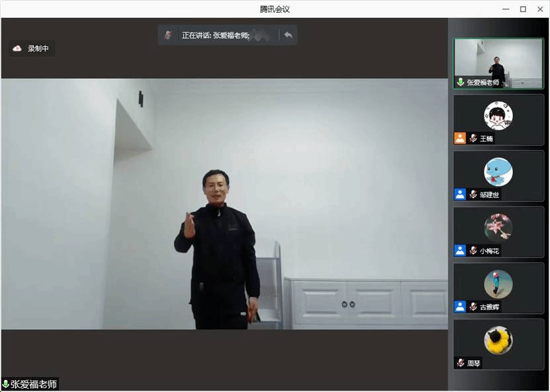Click blue person badge beside 小梅花
Image resolution: width=550 pixels, height=392 pixels.
[460, 251]
